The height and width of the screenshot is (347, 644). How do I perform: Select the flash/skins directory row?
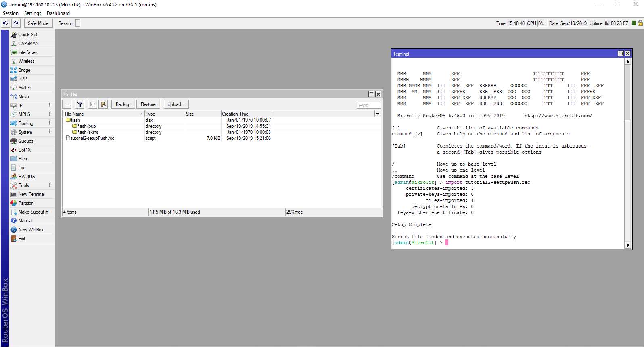point(222,132)
